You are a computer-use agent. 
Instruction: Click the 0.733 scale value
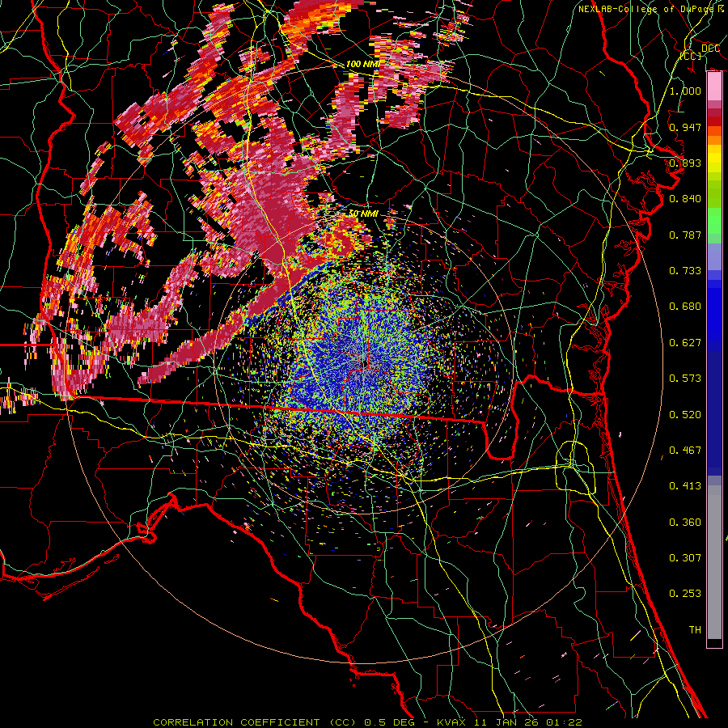pyautogui.click(x=685, y=271)
